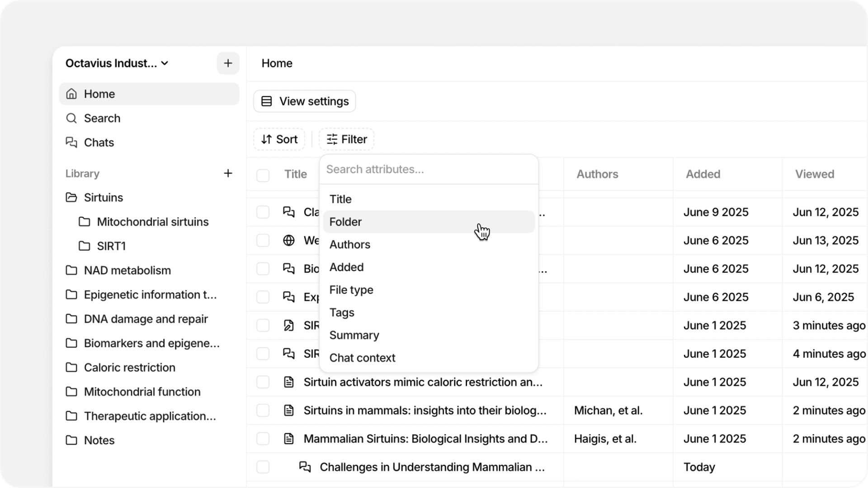Open the Octavius Indust... workspace dropdown
This screenshot has height=488, width=868.
(x=117, y=63)
